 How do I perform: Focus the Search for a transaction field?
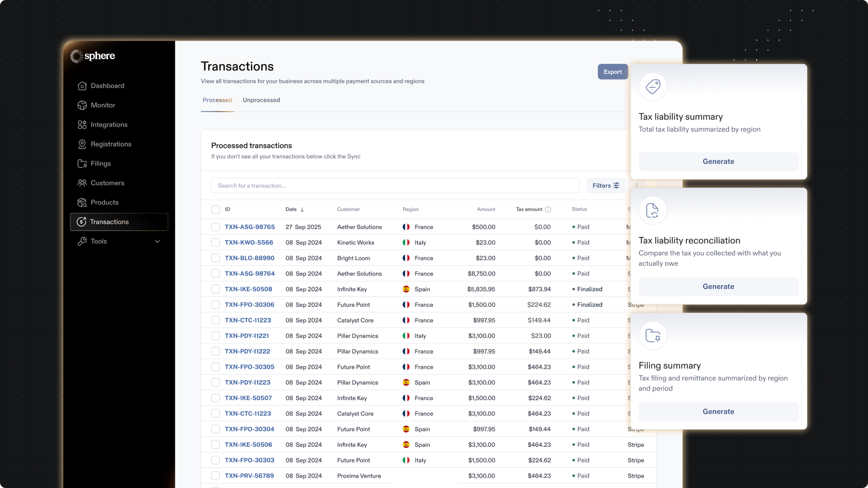(395, 185)
